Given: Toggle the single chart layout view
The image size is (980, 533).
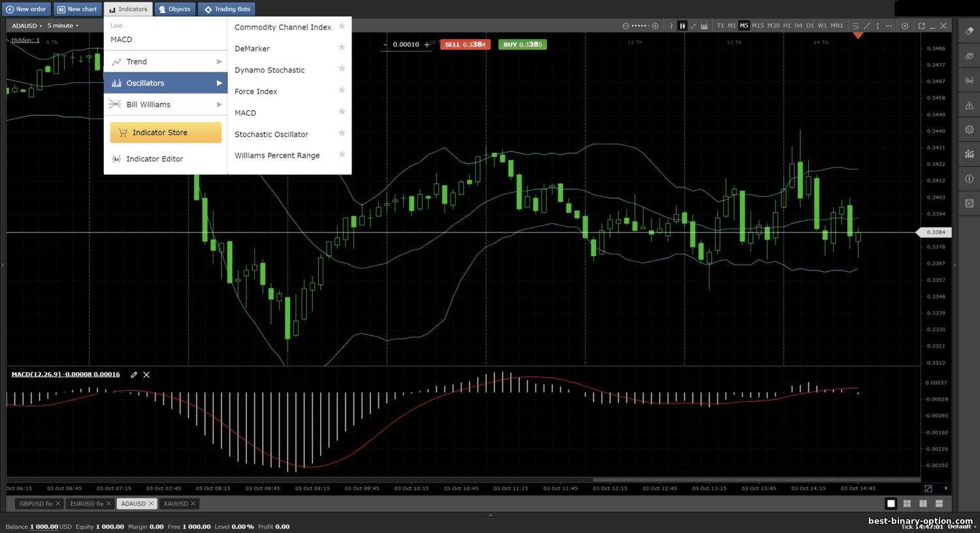Looking at the screenshot, I should [890, 504].
